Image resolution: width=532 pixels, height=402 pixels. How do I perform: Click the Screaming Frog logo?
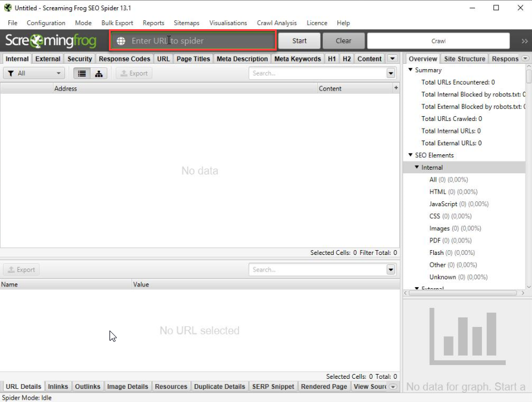(51, 40)
